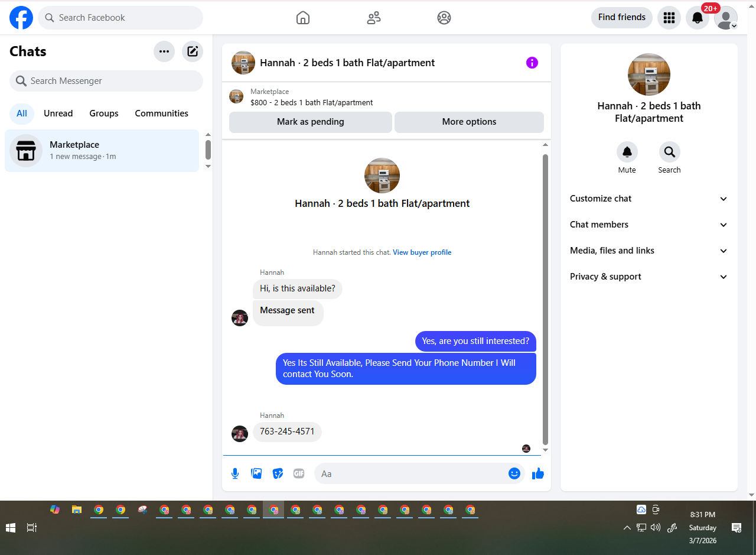
Task: Expand Customize chat section
Action: pyautogui.click(x=649, y=199)
